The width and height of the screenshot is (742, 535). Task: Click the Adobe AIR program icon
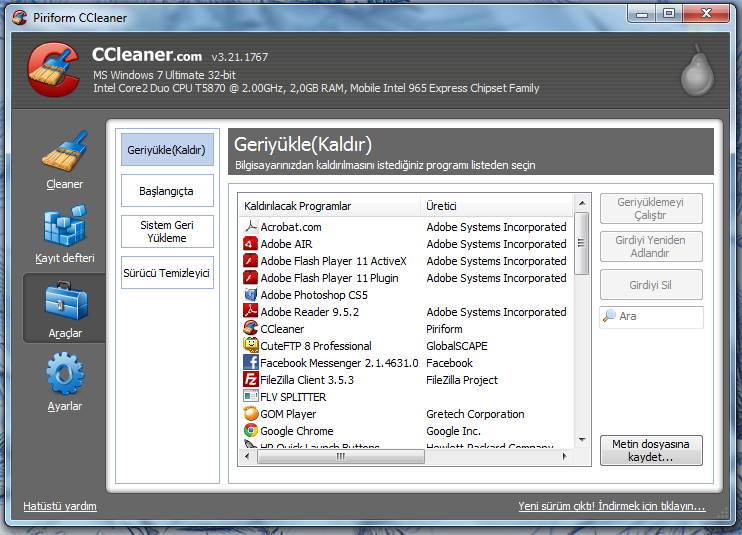click(250, 244)
